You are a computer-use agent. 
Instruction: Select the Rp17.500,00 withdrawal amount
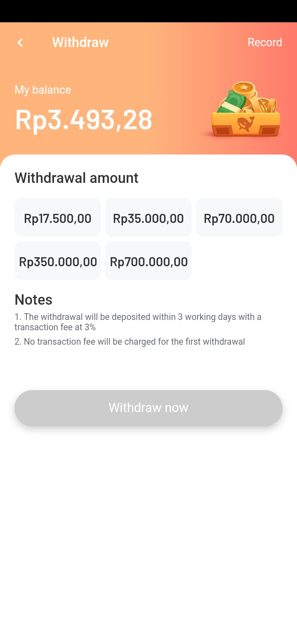click(x=58, y=218)
